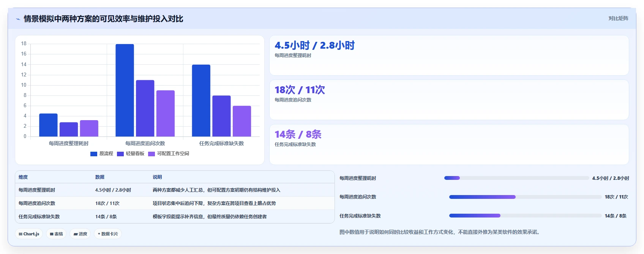
Task: Click the 数据 column header
Action: pyautogui.click(x=100, y=177)
